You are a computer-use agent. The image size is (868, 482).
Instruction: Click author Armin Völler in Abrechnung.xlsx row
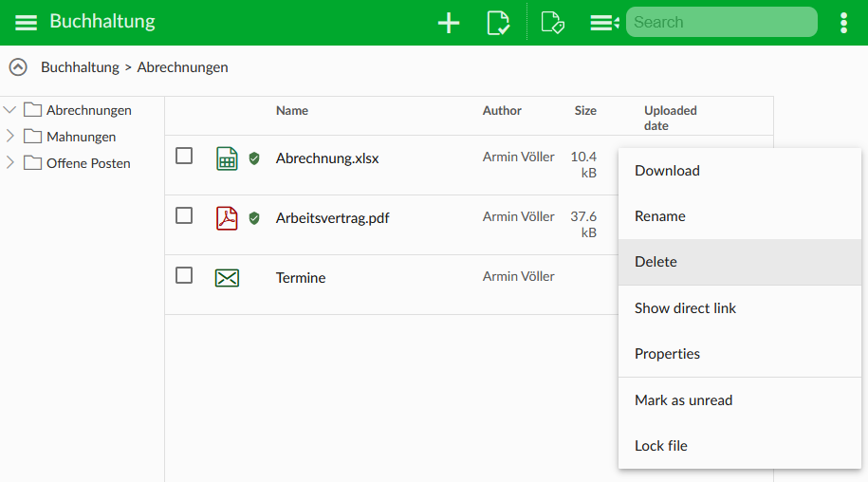[518, 158]
